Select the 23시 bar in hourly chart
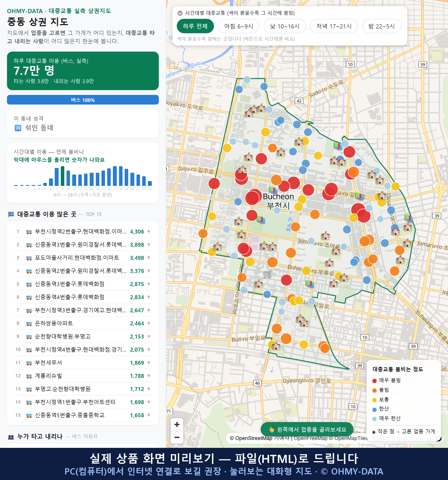Viewport: 448px width, 480px height. click(150, 183)
